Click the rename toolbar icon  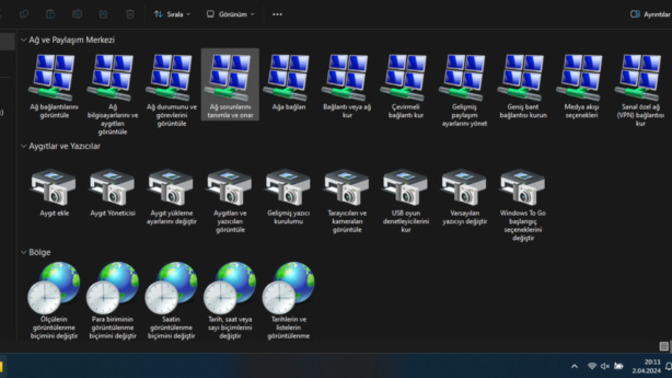[x=77, y=14]
